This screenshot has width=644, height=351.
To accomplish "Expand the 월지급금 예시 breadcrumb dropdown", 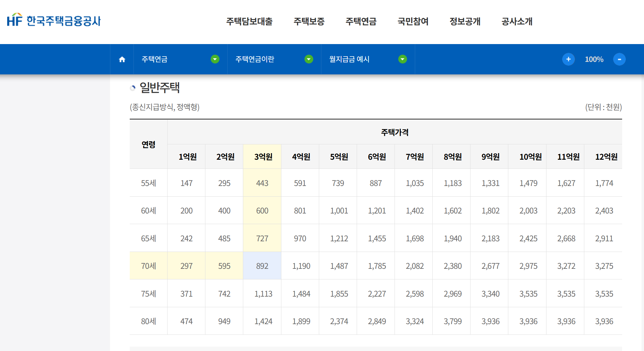I will click(402, 59).
